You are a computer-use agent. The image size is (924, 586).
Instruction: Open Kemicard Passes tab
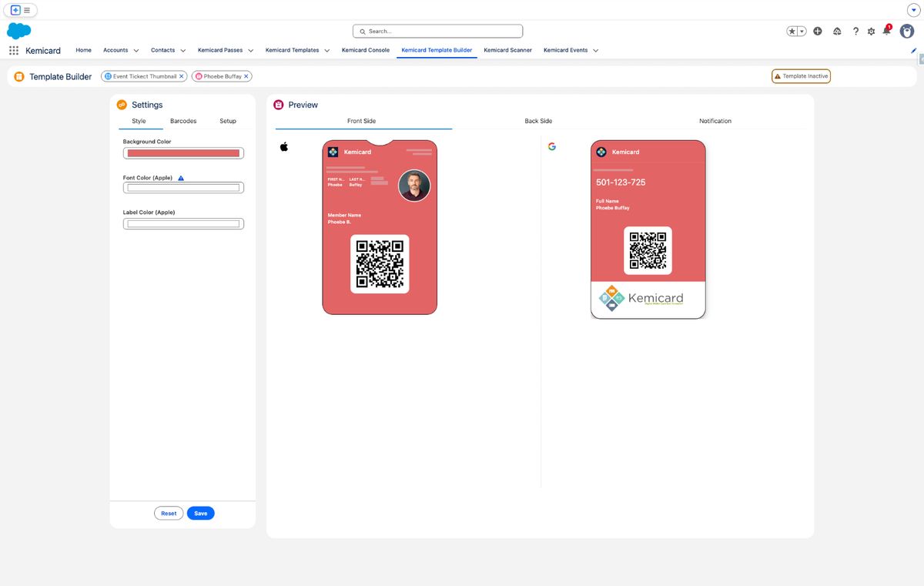click(x=220, y=50)
